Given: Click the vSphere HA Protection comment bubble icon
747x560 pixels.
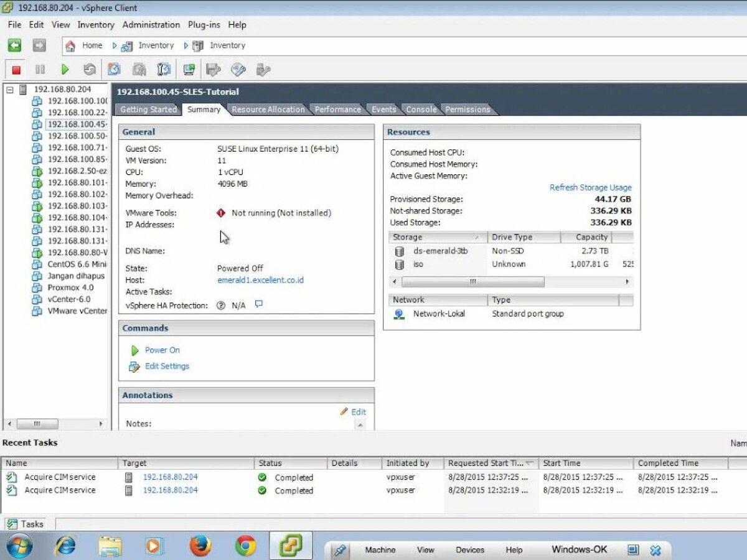Looking at the screenshot, I should coord(259,304).
